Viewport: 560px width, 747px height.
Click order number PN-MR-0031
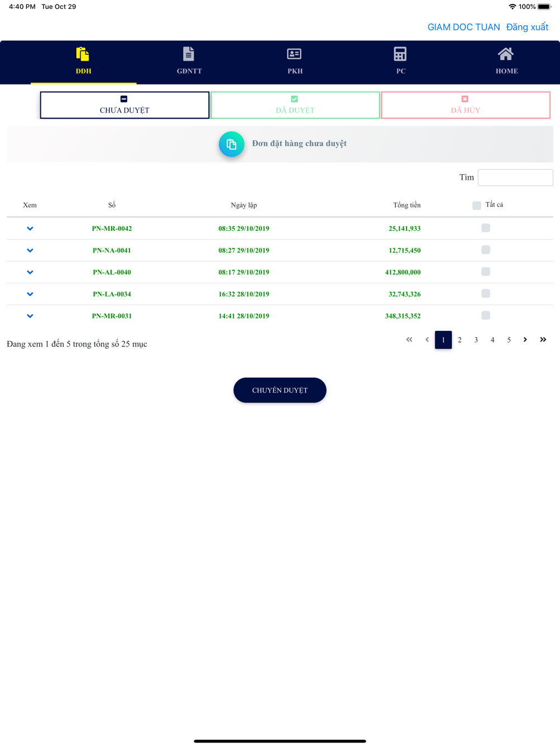(x=112, y=316)
